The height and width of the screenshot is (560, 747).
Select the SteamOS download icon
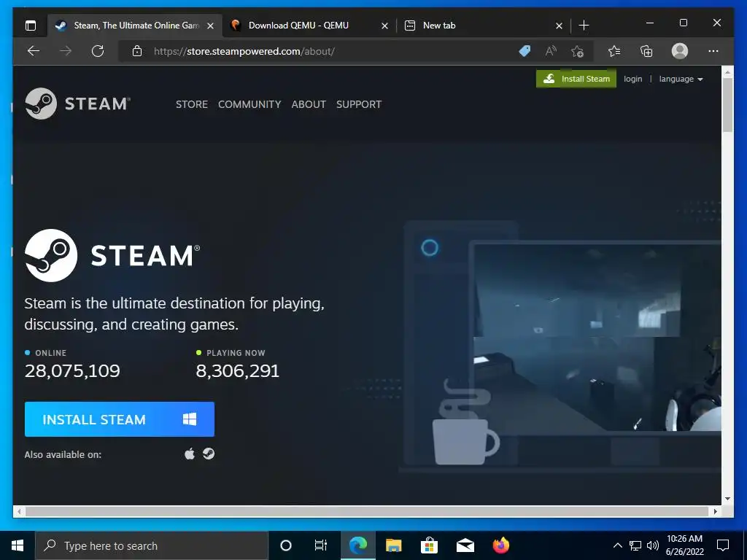point(209,454)
